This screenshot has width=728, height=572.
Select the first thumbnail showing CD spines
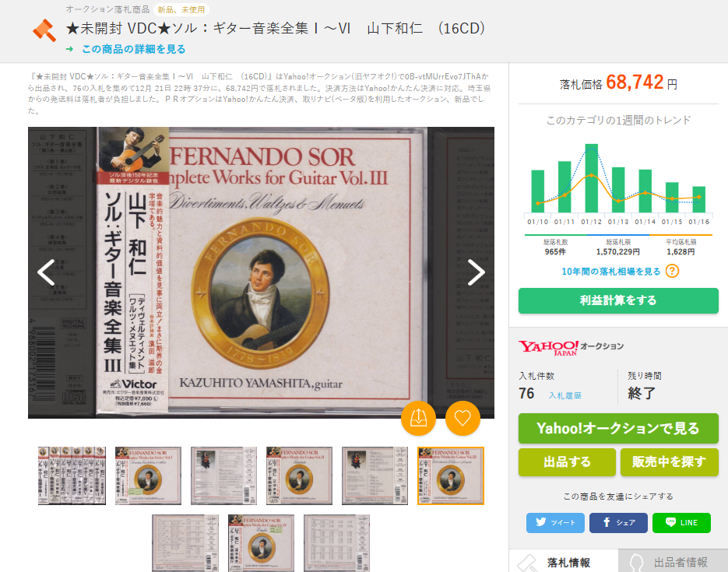coord(72,475)
